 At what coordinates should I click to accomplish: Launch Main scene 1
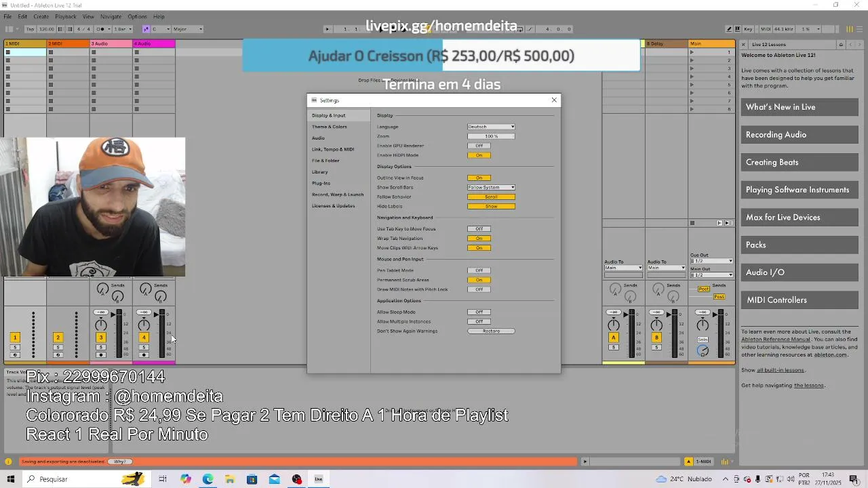click(x=692, y=52)
